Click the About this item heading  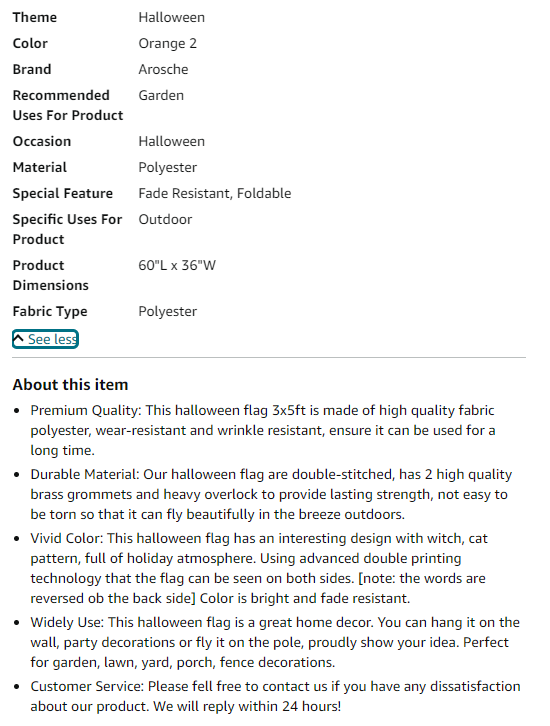pos(70,385)
